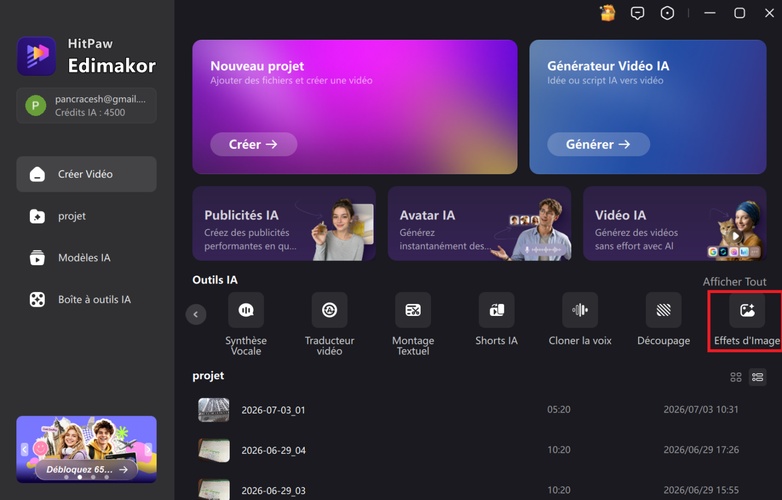Click thumbnail of project 2026-06-29_04
Viewport: 782px width, 500px height.
click(214, 450)
